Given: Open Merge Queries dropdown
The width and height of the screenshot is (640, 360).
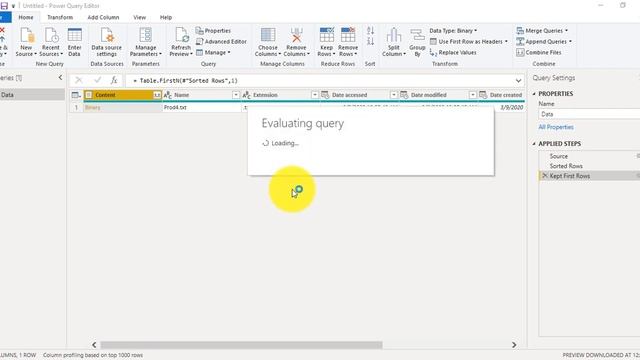Looking at the screenshot, I should tap(542, 31).
